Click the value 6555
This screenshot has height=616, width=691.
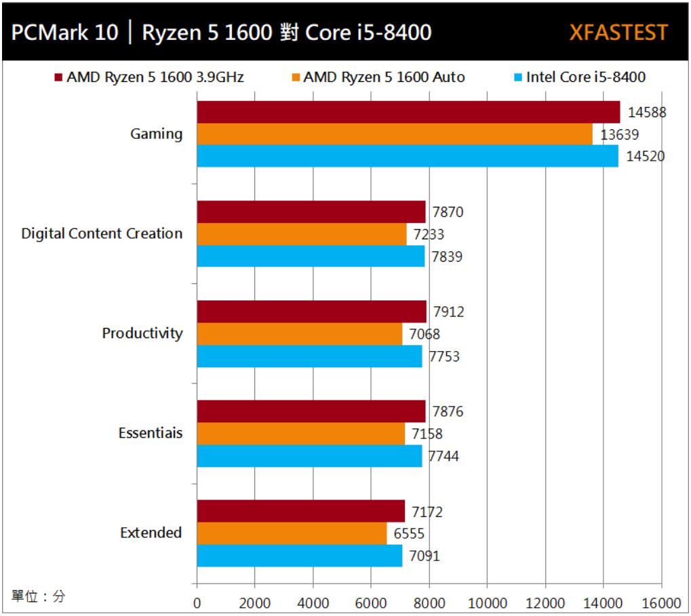[409, 533]
